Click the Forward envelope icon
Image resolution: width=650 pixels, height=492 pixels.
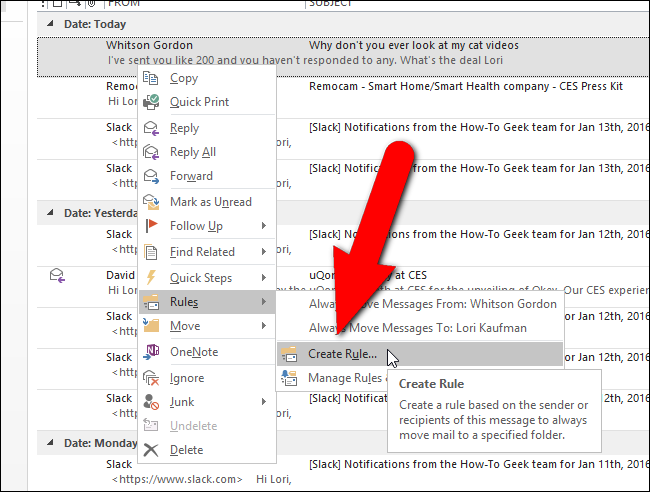click(x=151, y=176)
